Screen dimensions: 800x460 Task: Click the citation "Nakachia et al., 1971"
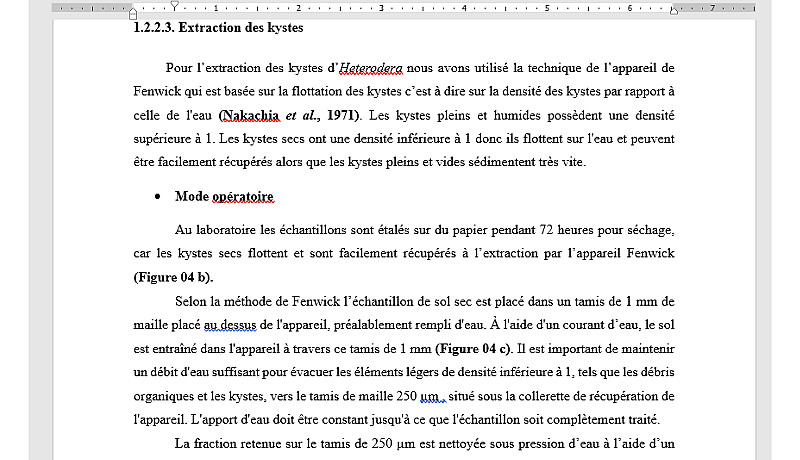coord(289,115)
